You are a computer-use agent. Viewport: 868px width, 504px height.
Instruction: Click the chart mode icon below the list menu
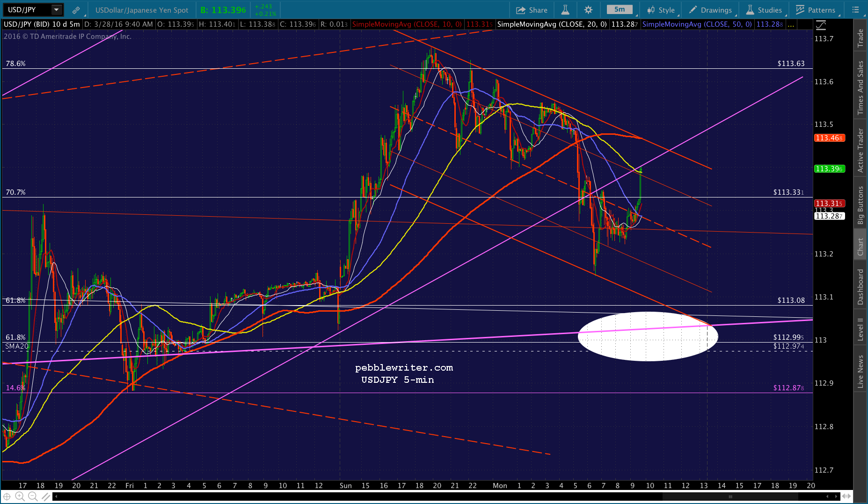pyautogui.click(x=821, y=25)
